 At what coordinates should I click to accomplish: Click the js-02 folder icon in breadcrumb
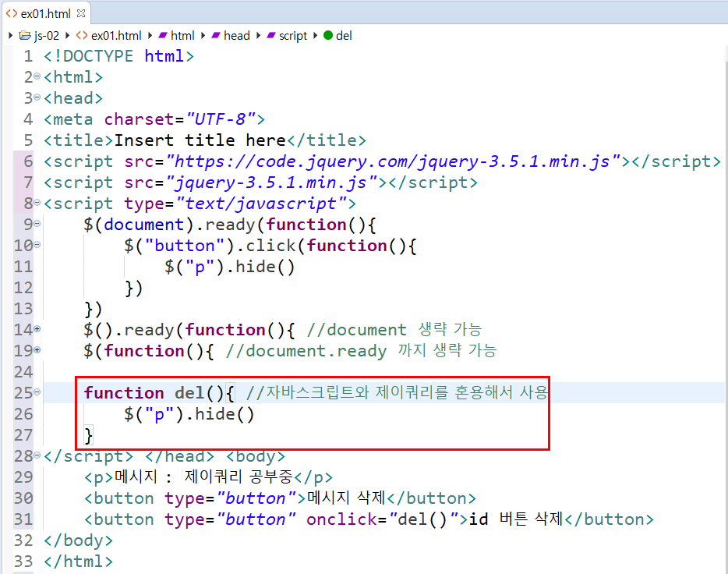pyautogui.click(x=25, y=35)
